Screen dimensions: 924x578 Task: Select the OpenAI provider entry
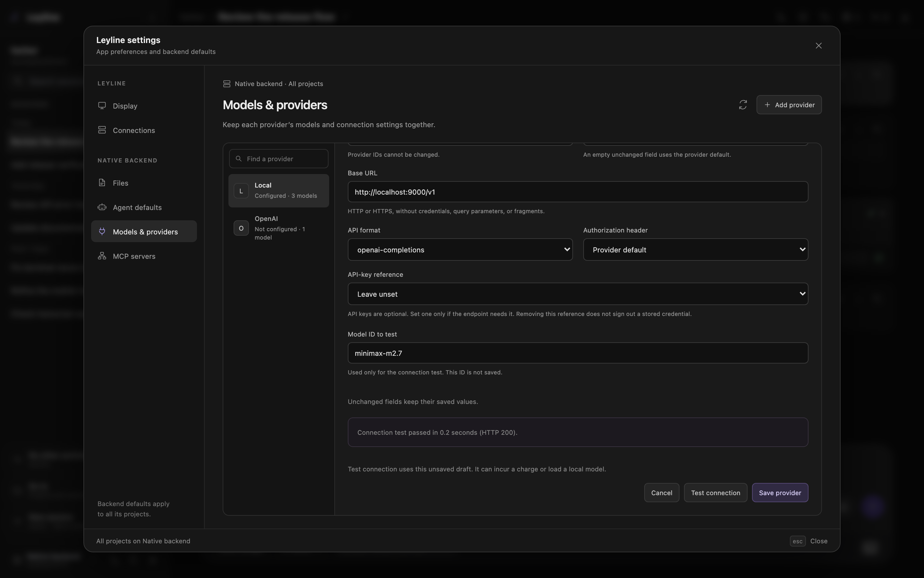tap(278, 228)
